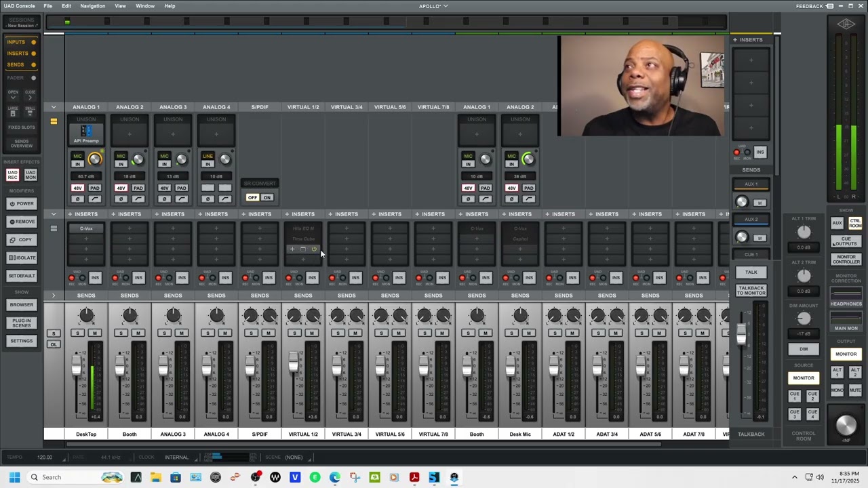Open Adobe Acrobat from the taskbar
The width and height of the screenshot is (868, 488).
pos(414,477)
